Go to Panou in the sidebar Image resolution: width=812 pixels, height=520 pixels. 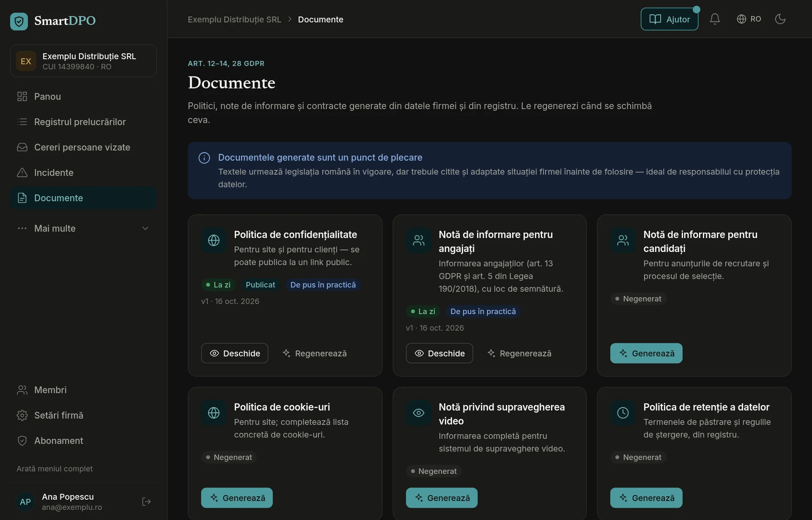(x=83, y=96)
